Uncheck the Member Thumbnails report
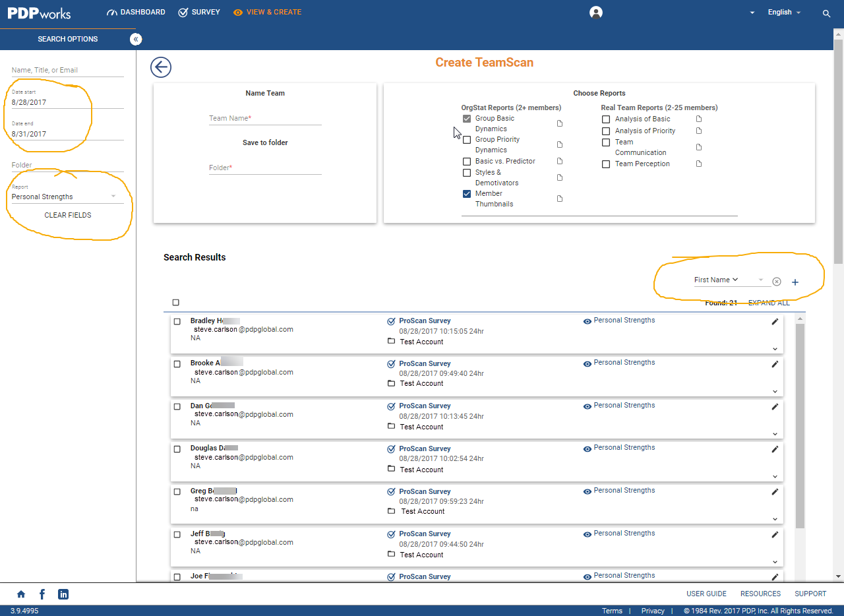Viewport: 844px width, 616px height. (x=467, y=194)
